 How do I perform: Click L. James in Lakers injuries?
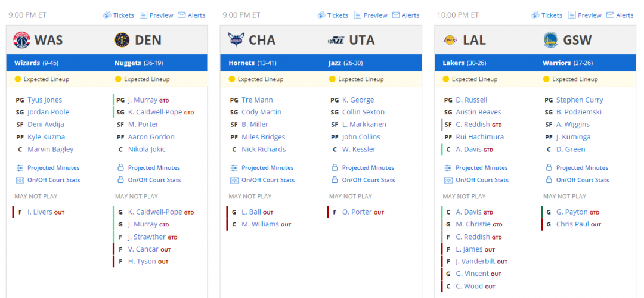pyautogui.click(x=470, y=249)
